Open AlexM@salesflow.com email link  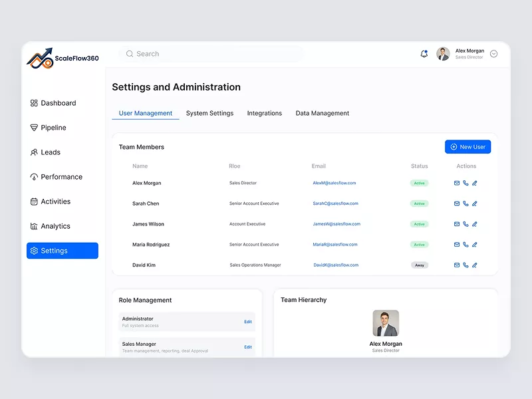(334, 183)
